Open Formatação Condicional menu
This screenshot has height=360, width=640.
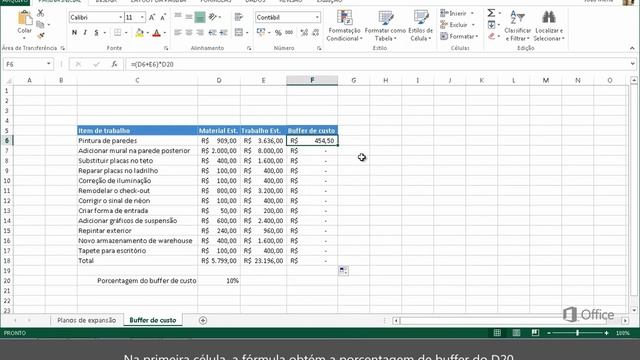(344, 26)
